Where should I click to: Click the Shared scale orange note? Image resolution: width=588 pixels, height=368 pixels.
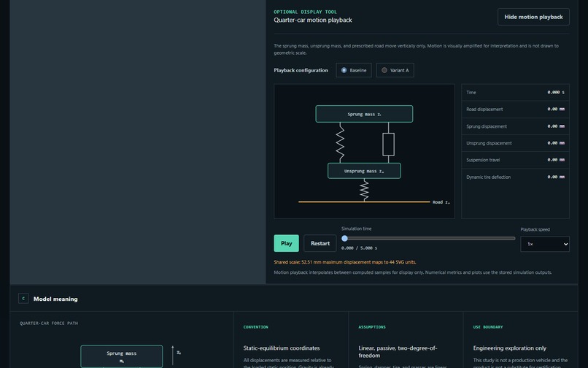[344, 262]
